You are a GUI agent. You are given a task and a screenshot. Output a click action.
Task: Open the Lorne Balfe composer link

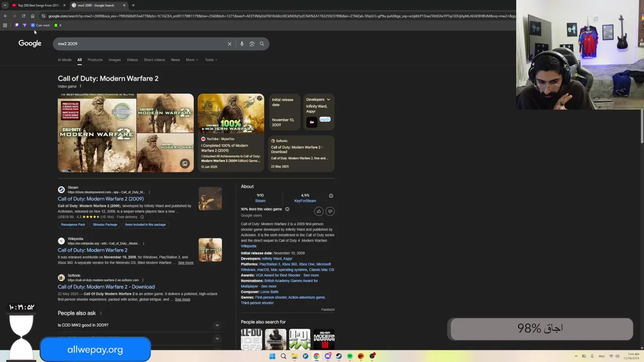269,292
